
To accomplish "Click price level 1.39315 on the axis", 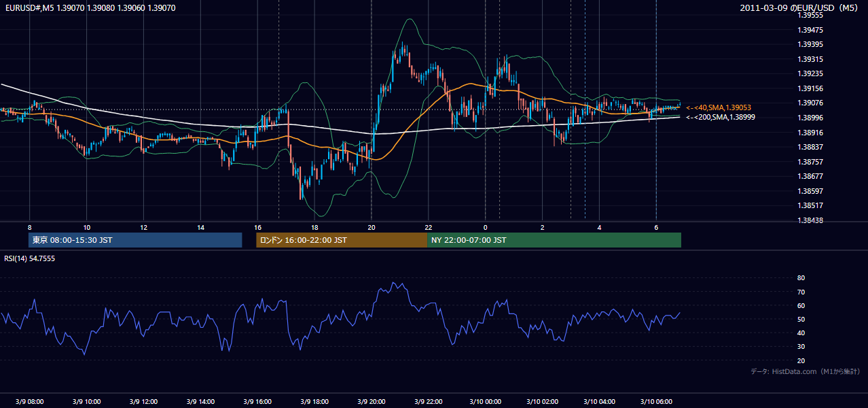I will point(810,59).
